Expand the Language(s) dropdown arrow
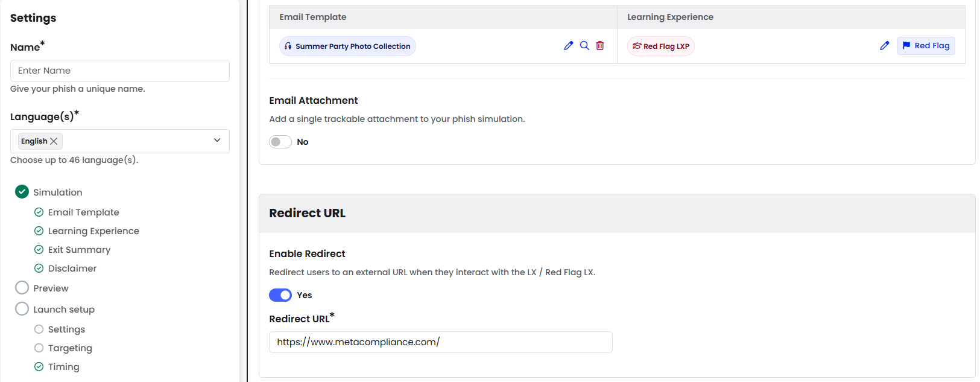The width and height of the screenshot is (980, 382). point(217,141)
